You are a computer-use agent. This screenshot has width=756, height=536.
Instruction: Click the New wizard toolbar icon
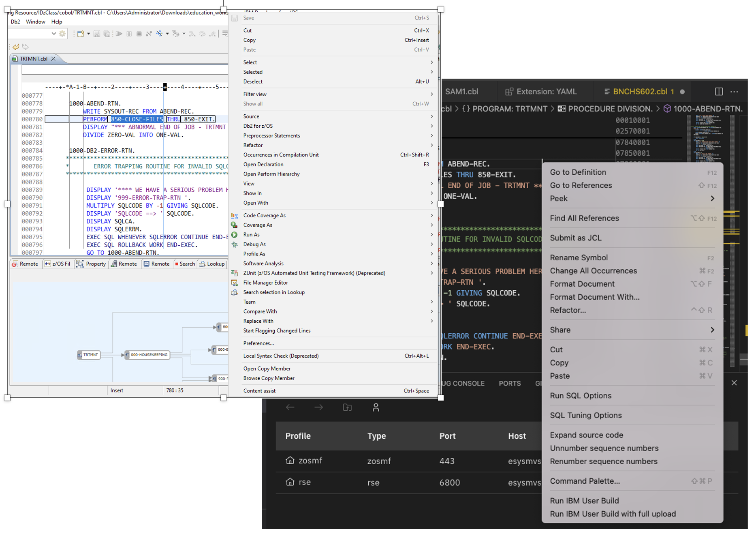pyautogui.click(x=80, y=34)
